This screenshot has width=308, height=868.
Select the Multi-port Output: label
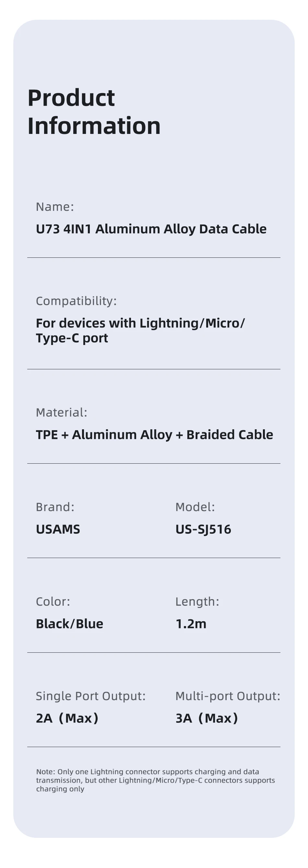point(228,696)
